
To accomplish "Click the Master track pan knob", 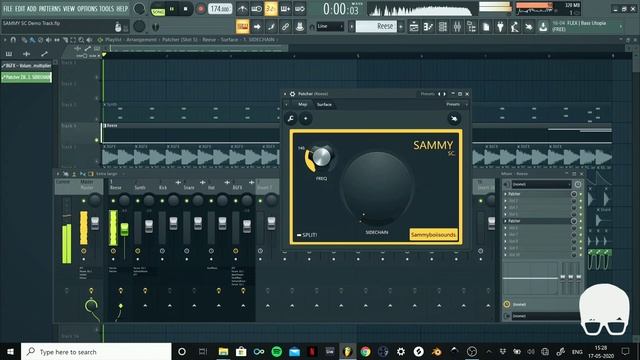I will tap(95, 200).
